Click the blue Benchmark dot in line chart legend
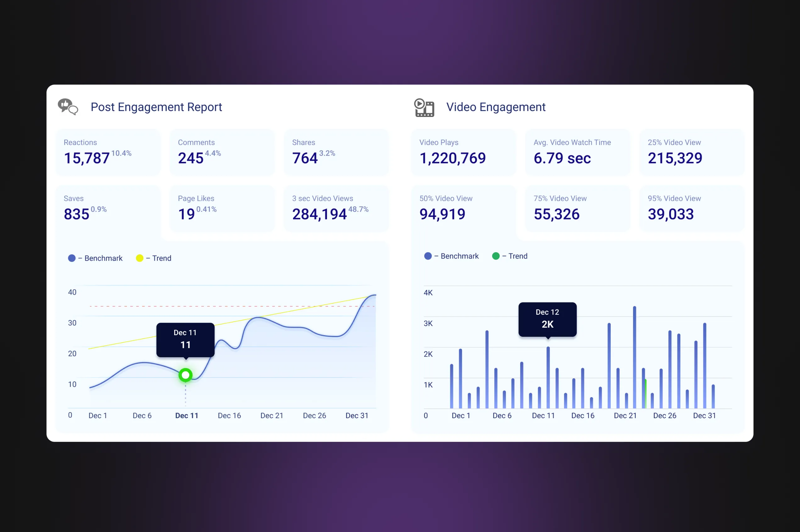800x532 pixels. [x=72, y=258]
